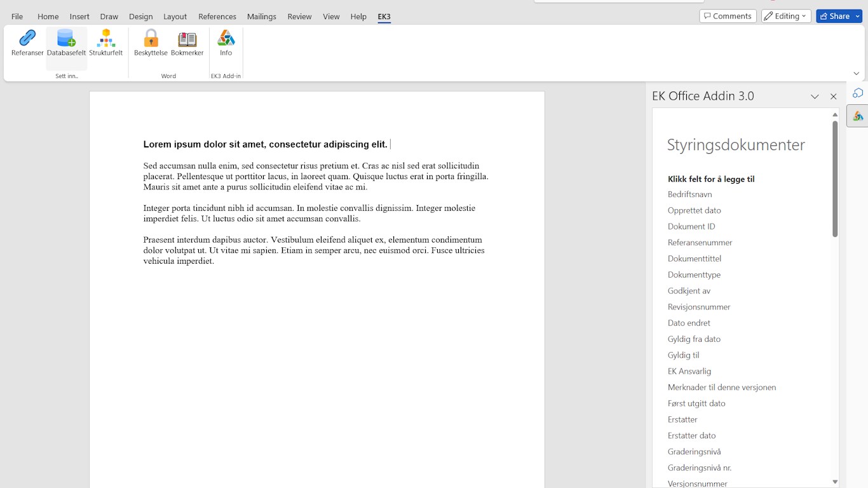868x488 pixels.
Task: Switch to the View tab
Action: coord(331,17)
